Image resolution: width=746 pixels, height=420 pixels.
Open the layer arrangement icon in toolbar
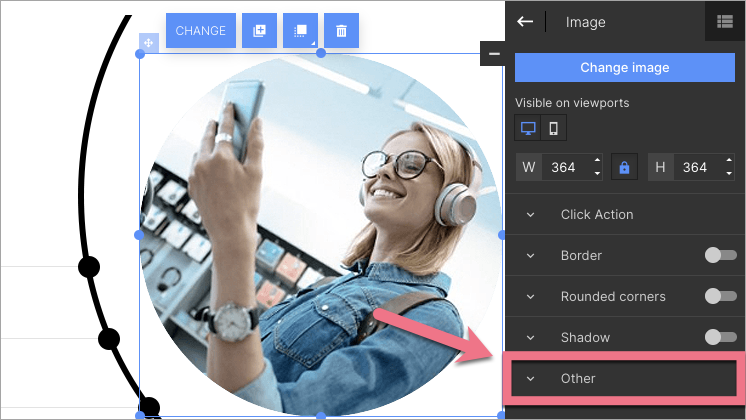pos(300,31)
